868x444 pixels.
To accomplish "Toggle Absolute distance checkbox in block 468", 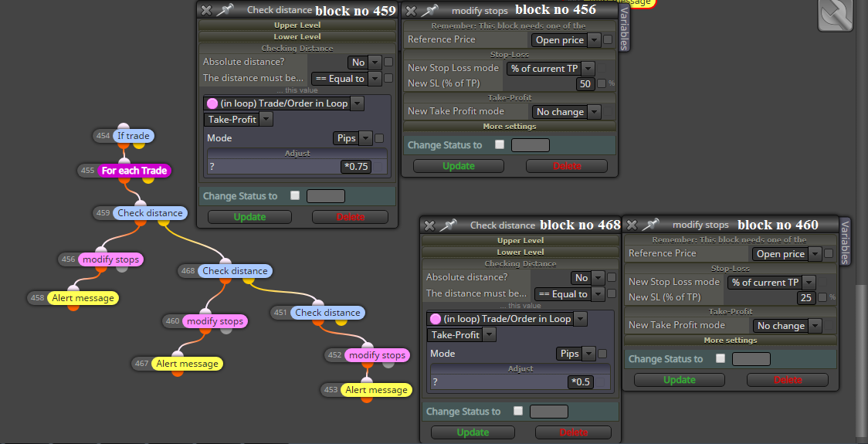I will [611, 277].
